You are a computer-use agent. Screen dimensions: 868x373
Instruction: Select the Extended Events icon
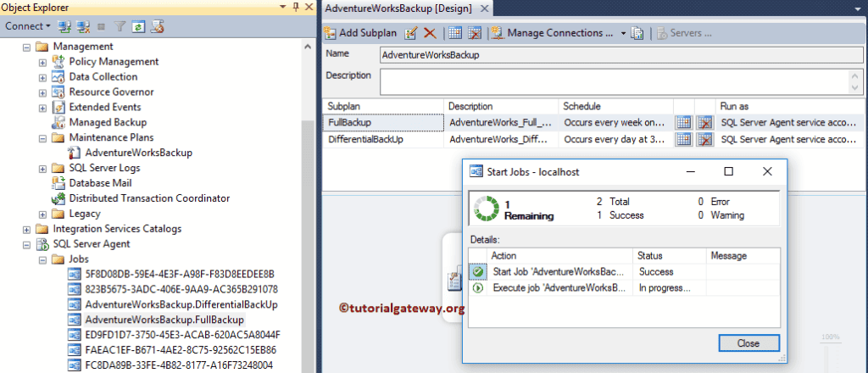click(x=58, y=107)
